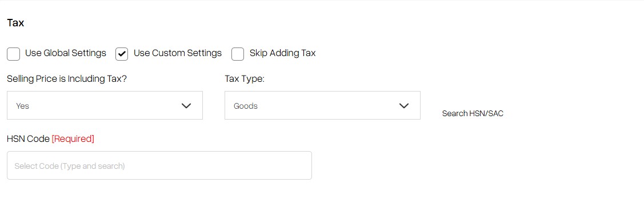This screenshot has width=644, height=218.
Task: Uncheck the Use Custom Settings checkbox
Action: tap(122, 54)
